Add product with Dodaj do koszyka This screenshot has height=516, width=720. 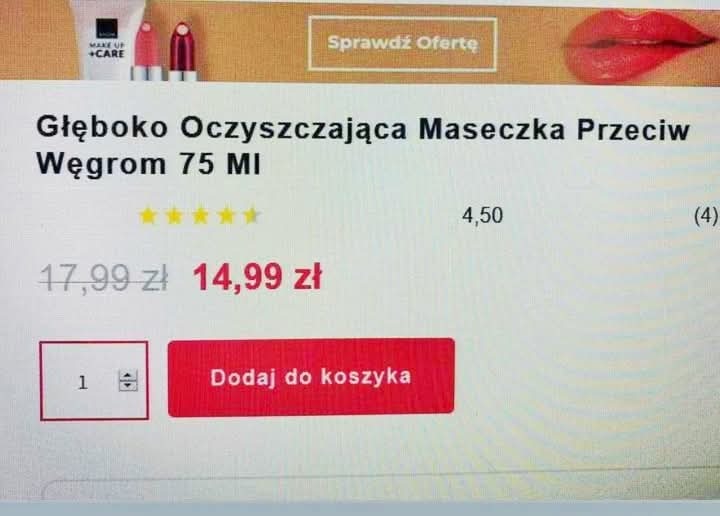coord(311,377)
